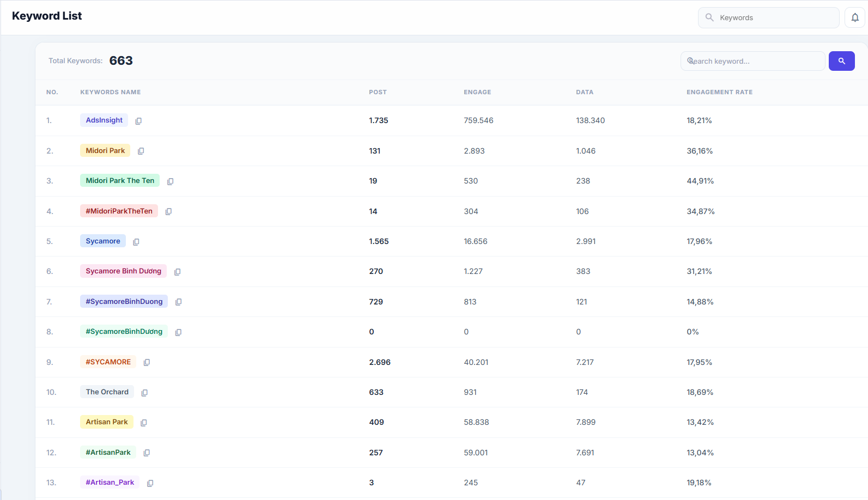Copy The Orchard keyword
The height and width of the screenshot is (500, 868).
pos(144,393)
